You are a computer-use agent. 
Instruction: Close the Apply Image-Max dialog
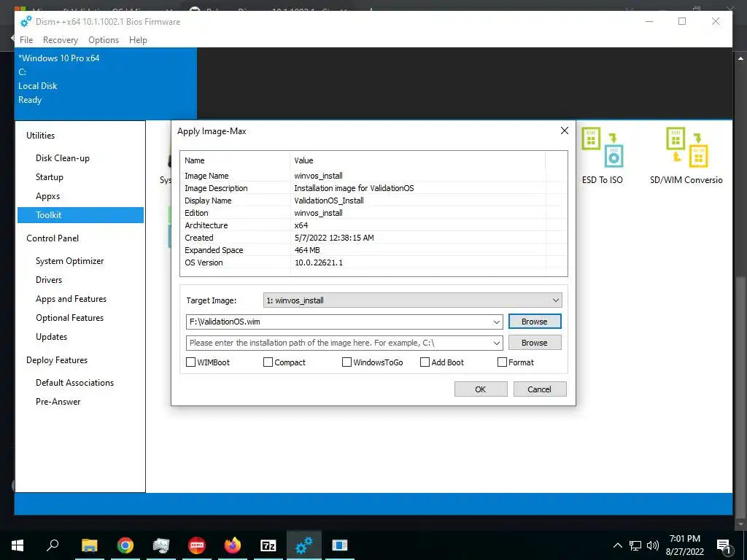tap(565, 131)
